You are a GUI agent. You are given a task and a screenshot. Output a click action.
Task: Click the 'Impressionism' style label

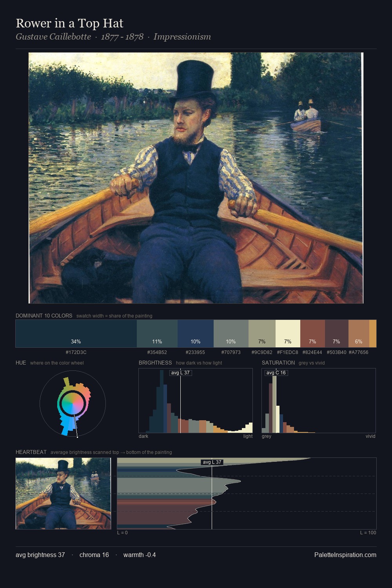point(182,37)
